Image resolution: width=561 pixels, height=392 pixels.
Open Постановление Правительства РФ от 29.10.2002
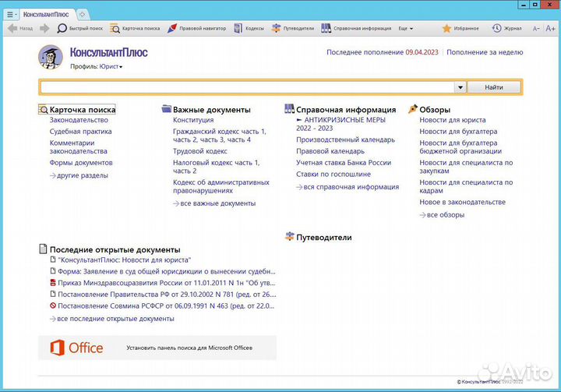point(167,295)
